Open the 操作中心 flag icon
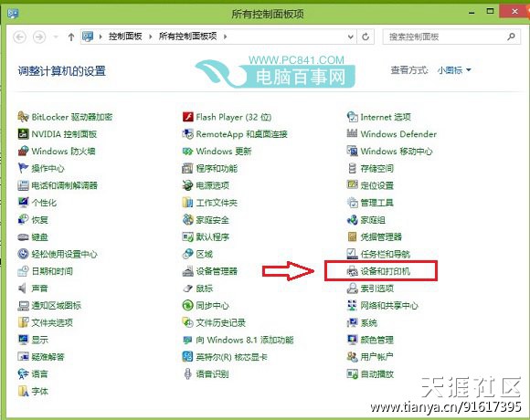This screenshot has height=420, width=530. point(23,168)
